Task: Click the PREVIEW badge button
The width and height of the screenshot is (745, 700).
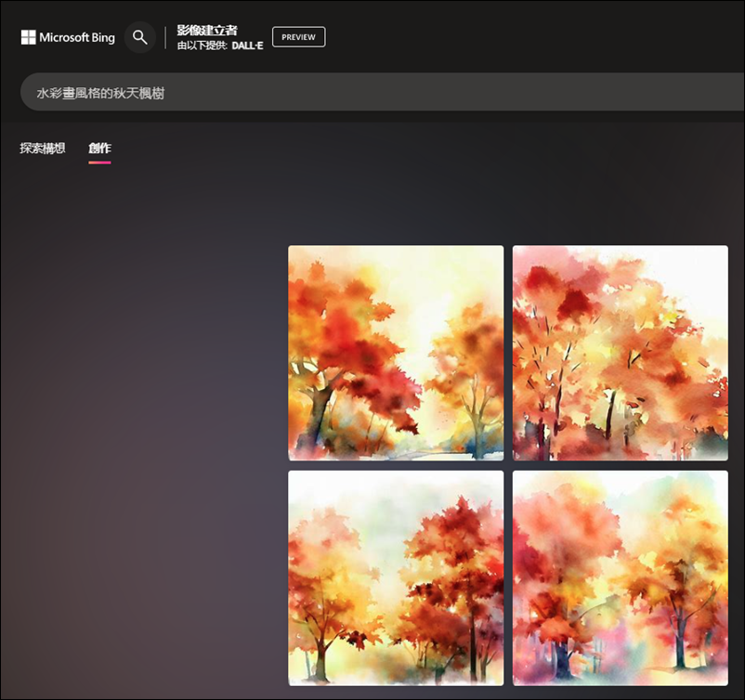Action: [x=298, y=37]
